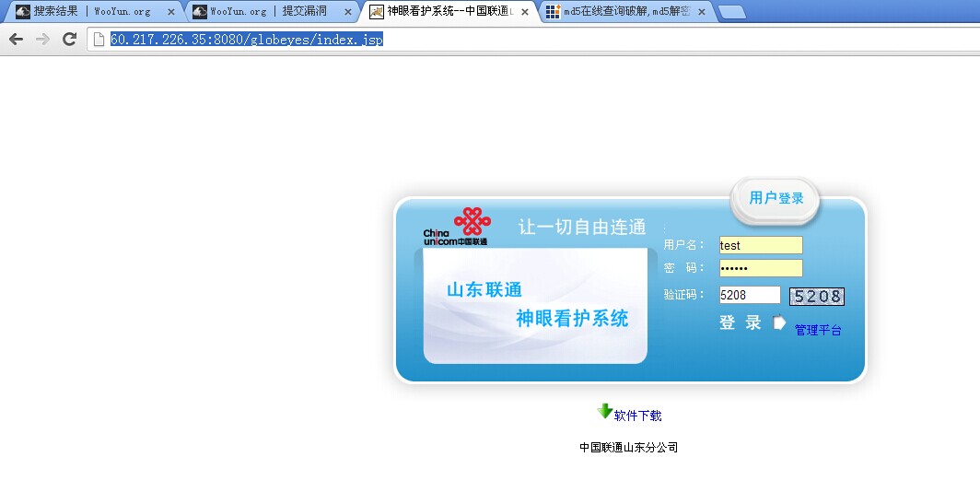Click the 神眼看护系统 banner title
980x492 pixels.
(x=572, y=318)
